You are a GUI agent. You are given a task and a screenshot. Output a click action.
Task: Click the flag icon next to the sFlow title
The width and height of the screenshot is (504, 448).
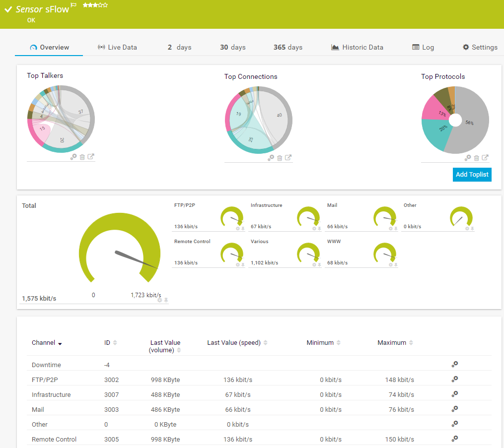coord(74,3)
